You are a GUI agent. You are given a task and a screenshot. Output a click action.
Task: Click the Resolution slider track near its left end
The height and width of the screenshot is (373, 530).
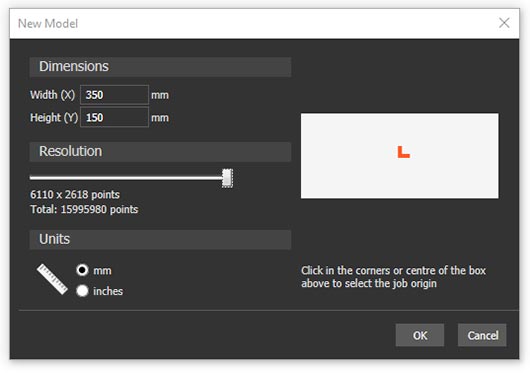(37, 177)
